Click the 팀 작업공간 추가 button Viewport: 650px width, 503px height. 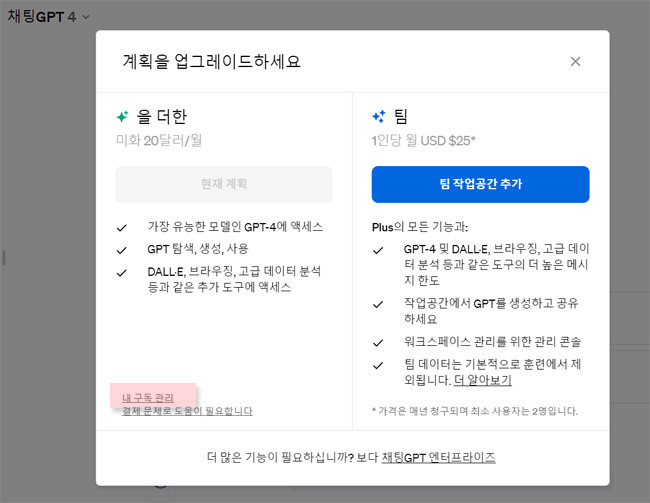pos(480,184)
